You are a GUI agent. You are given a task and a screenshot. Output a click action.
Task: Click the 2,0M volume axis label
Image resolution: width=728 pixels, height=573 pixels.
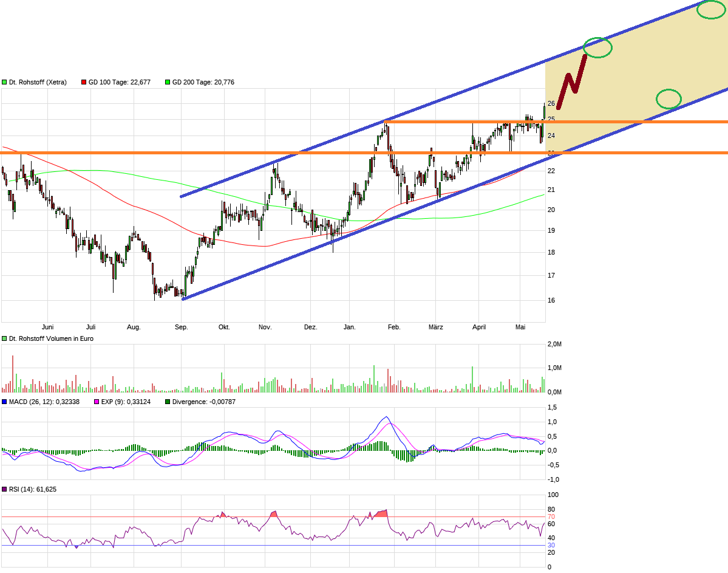pyautogui.click(x=554, y=345)
